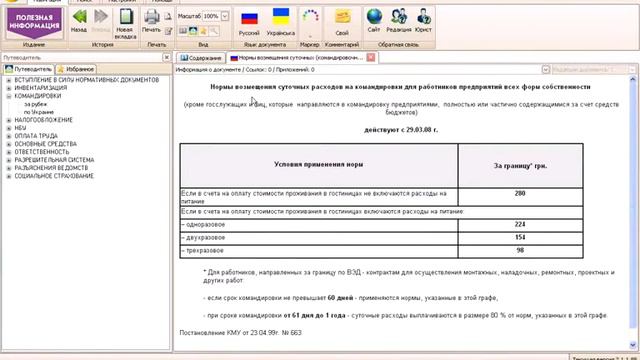This screenshot has width=640, height=360.
Task: Contact the Юрист feedback icon
Action: [423, 20]
